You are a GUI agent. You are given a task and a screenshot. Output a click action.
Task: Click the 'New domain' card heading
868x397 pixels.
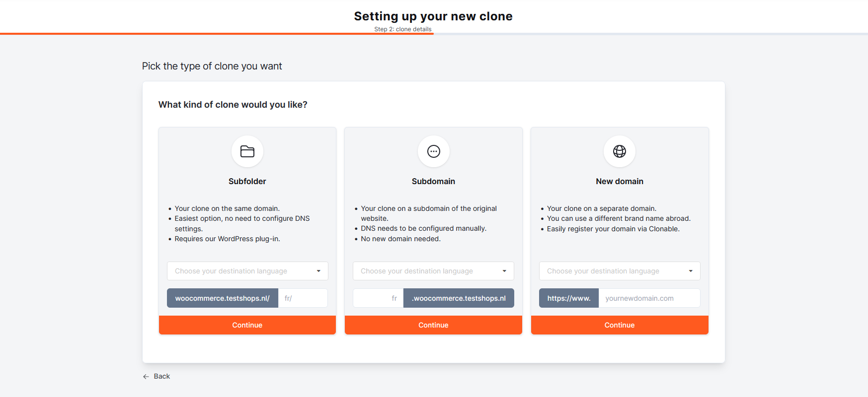[x=619, y=182]
